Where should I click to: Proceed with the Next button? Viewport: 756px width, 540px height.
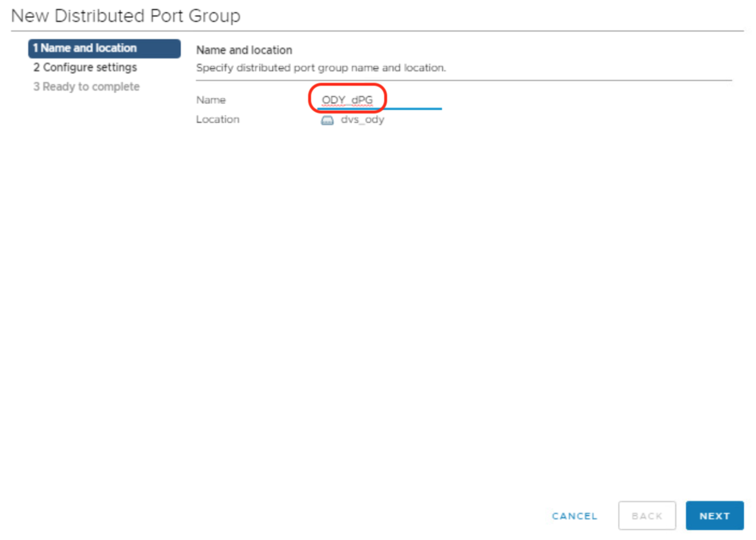(x=714, y=516)
